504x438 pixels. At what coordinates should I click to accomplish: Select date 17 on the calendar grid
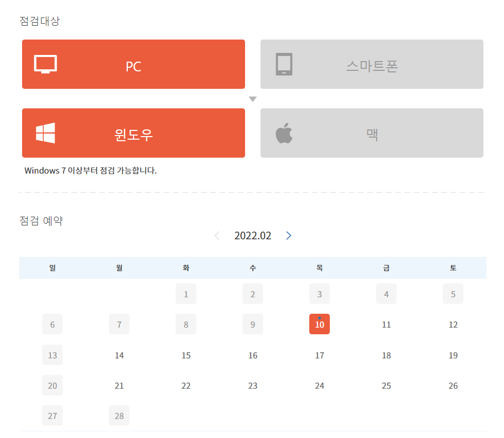click(319, 355)
